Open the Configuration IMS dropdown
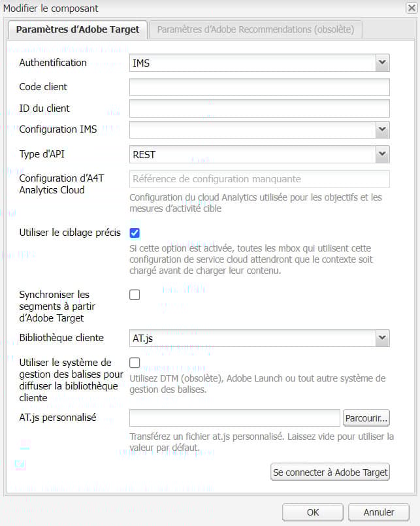This screenshot has height=526, width=420. click(259, 129)
